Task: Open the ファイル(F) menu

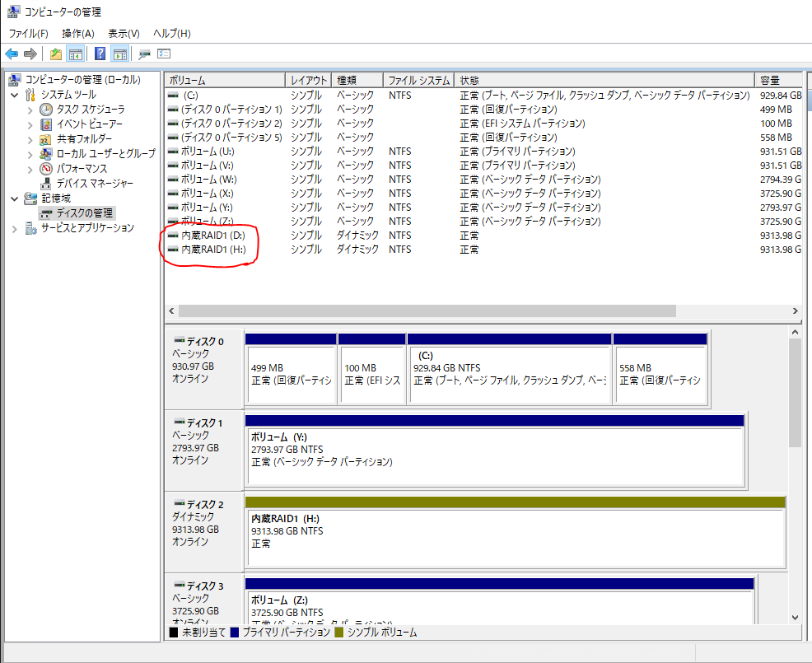Action: [x=29, y=34]
